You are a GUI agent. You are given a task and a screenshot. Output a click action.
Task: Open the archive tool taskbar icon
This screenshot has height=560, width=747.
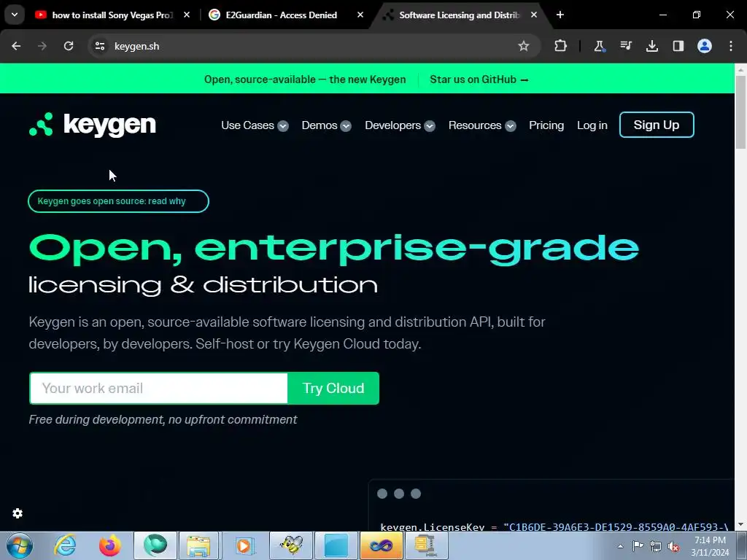tap(426, 545)
